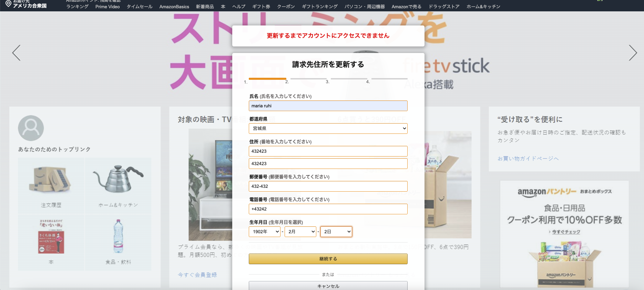This screenshot has height=290, width=644.
Task: Click the 食品・飲料 label
Action: (x=118, y=262)
